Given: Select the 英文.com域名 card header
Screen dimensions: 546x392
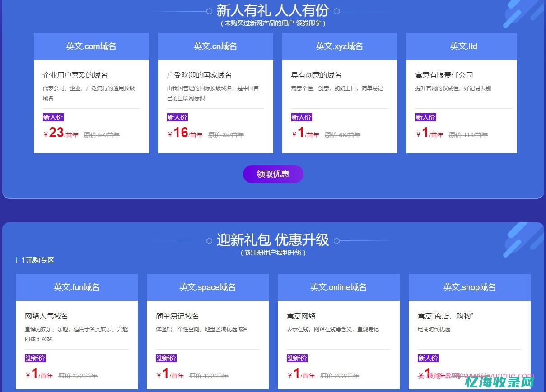Looking at the screenshot, I should (91, 46).
